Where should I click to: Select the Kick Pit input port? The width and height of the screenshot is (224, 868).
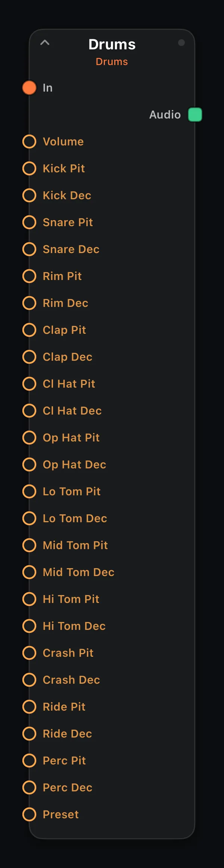(29, 169)
